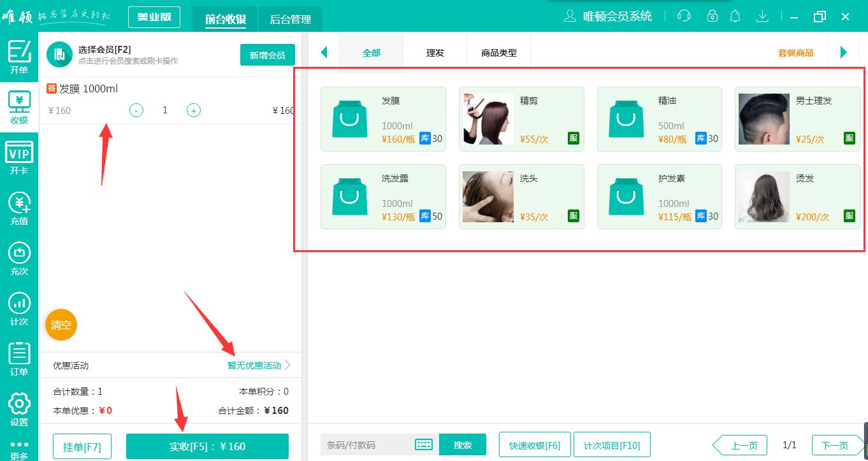This screenshot has width=868, height=461.
Task: Open the 套餐商品 tab
Action: point(796,53)
